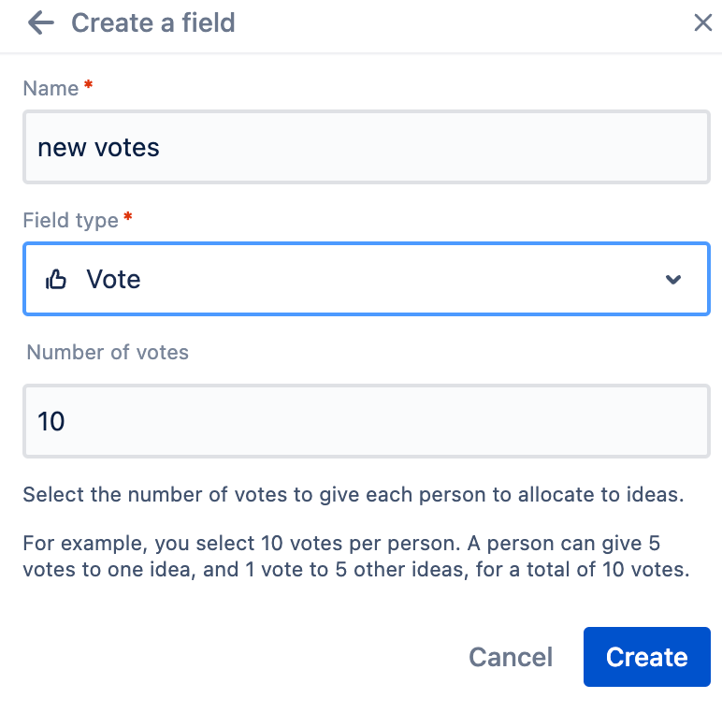The image size is (722, 728).
Task: Click the Field type label
Action: pos(71,220)
